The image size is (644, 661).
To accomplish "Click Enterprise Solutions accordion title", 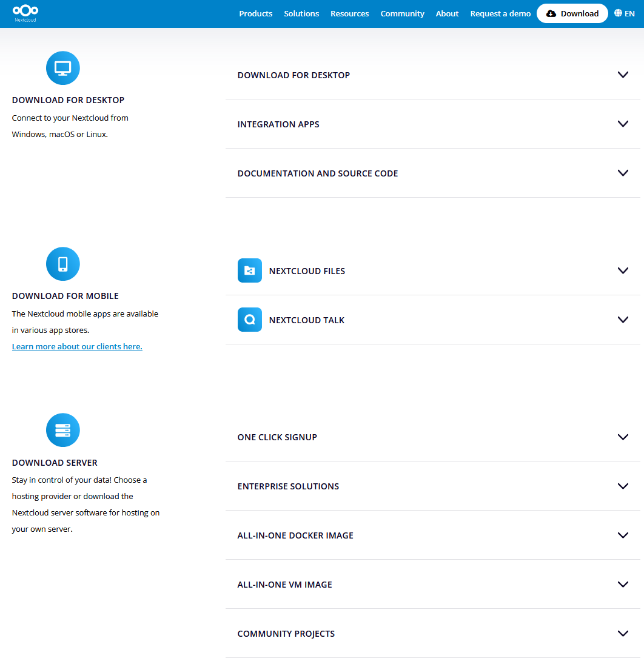I will click(288, 486).
